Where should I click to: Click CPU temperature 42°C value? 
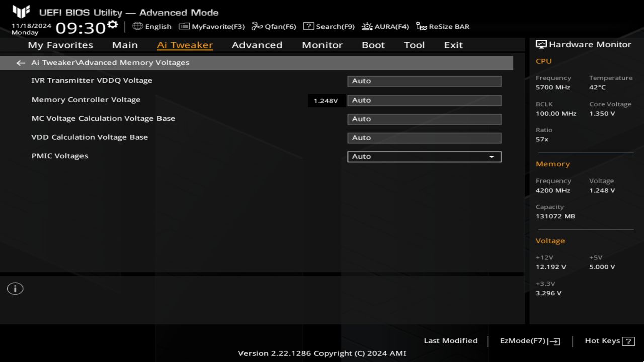[598, 87]
